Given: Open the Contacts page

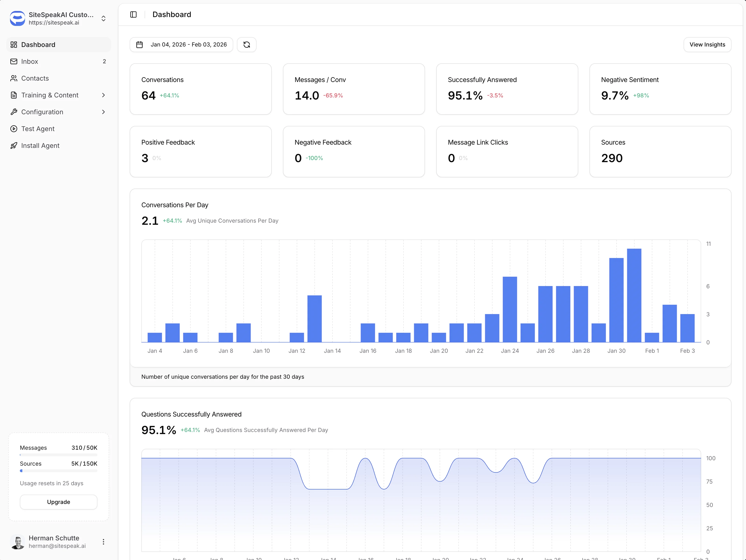Looking at the screenshot, I should (x=35, y=78).
